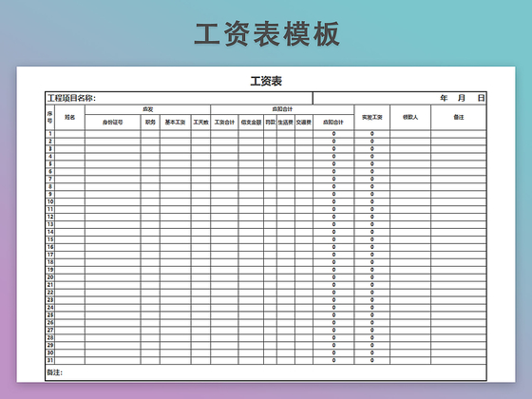This screenshot has width=532, height=399.
Task: Select the 基本工资 column header
Action: pos(176,123)
